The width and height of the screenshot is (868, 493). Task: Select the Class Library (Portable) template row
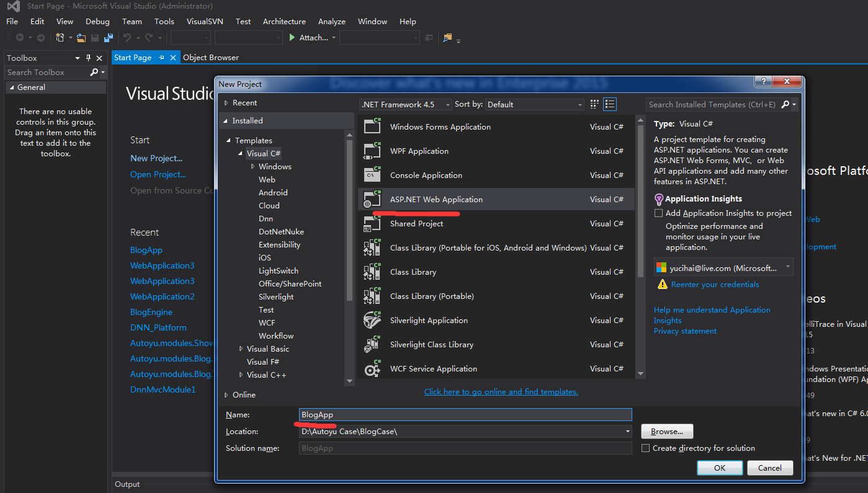[497, 296]
